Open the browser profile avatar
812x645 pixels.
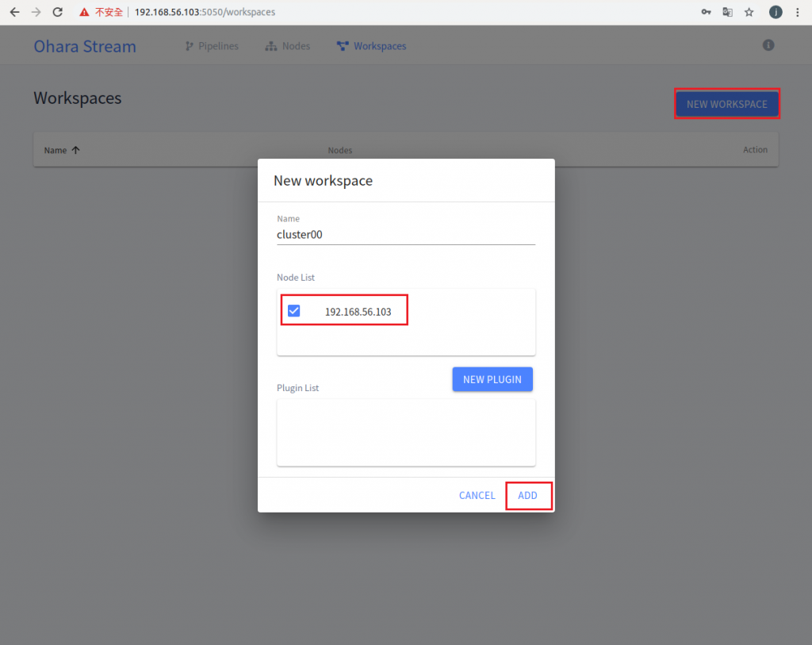[x=776, y=12]
